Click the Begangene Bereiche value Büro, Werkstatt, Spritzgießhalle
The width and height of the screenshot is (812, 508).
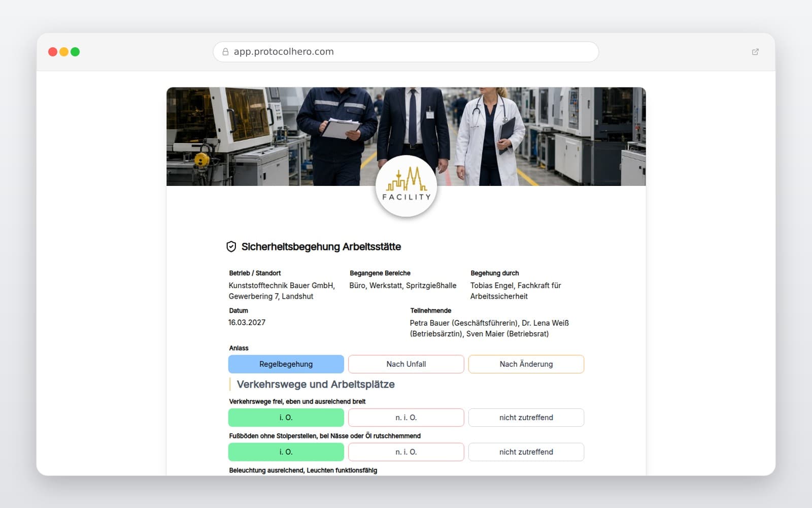point(403,285)
